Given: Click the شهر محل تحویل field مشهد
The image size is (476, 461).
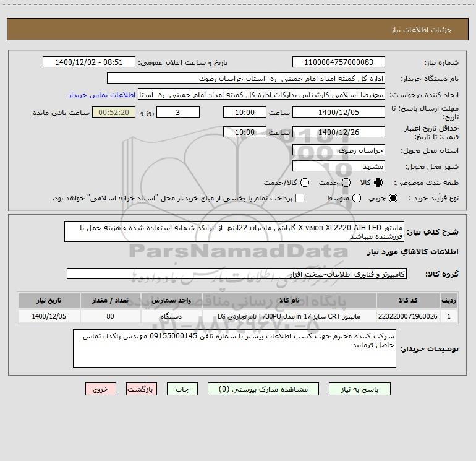Looking at the screenshot, I should click(x=339, y=166).
